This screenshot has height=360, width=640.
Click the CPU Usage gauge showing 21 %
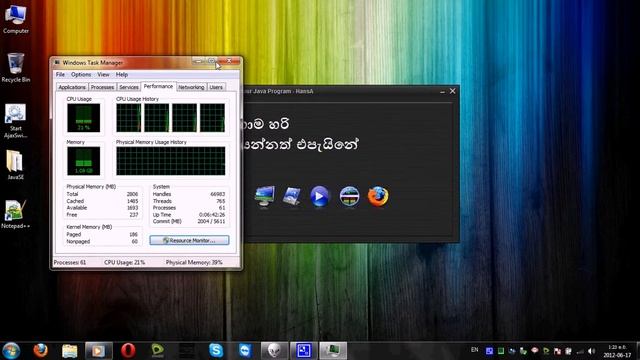tap(83, 118)
